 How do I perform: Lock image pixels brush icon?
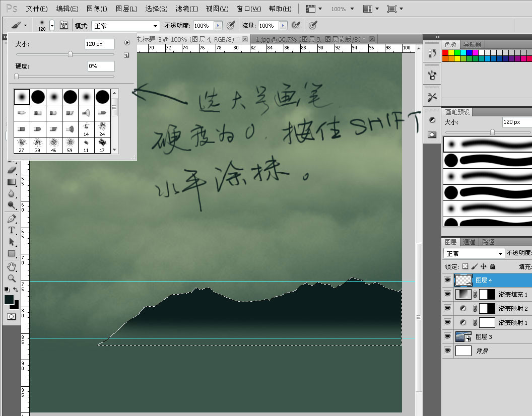[475, 266]
